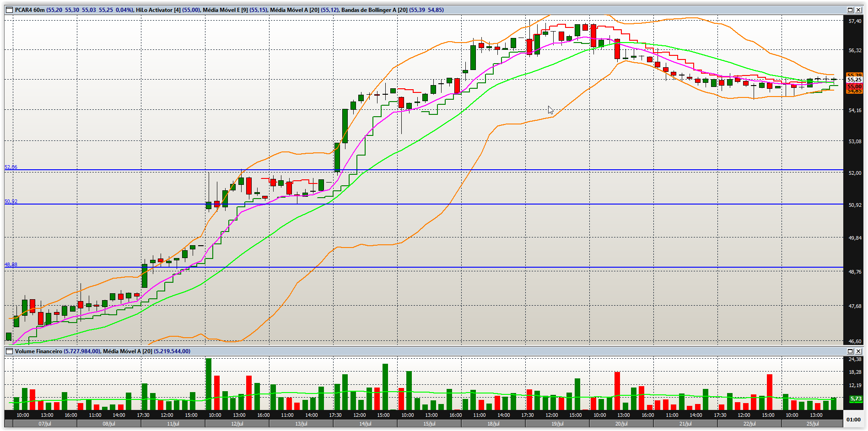Click the green 5,73 volume tag
Image resolution: width=868 pixels, height=431 pixels.
[856, 399]
